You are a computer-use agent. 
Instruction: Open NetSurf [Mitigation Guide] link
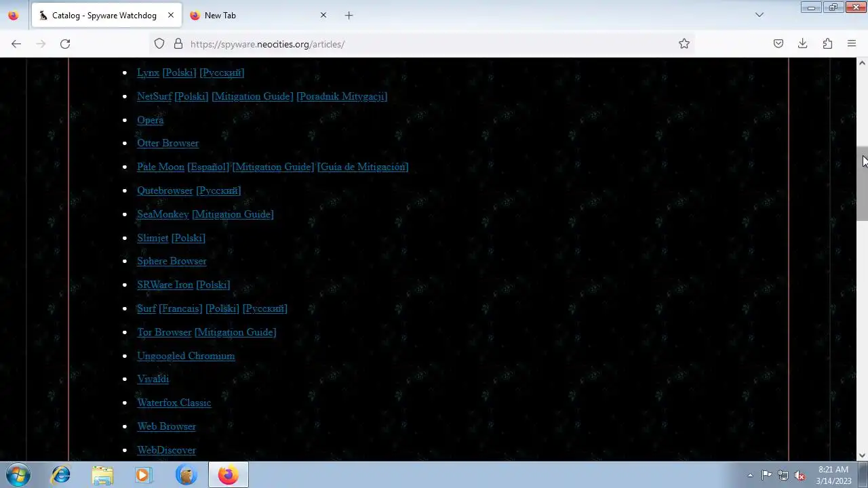252,96
